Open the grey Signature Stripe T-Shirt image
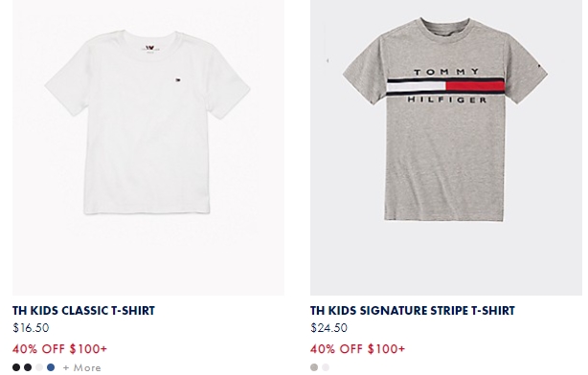Viewport: 588px width, 375px height. [x=446, y=147]
